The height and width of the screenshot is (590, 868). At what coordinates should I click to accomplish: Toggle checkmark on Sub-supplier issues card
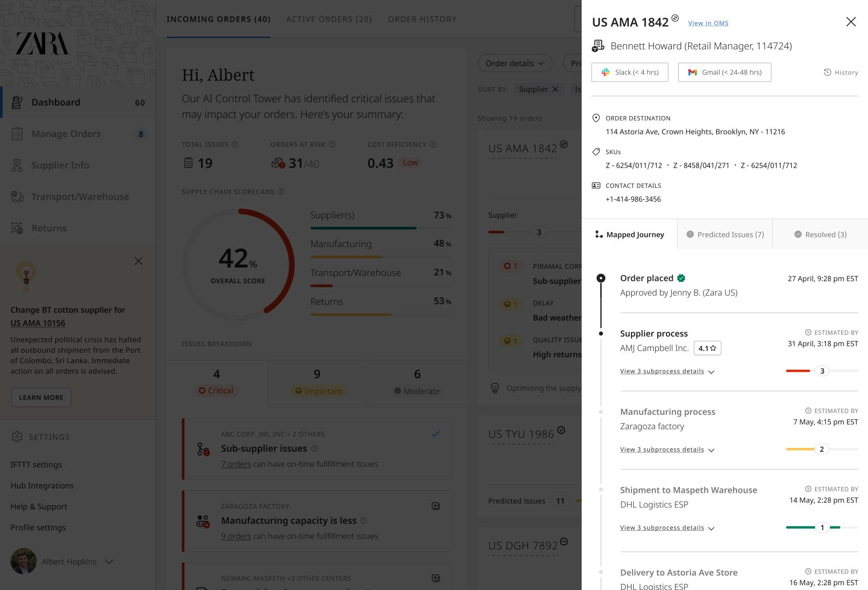(436, 434)
